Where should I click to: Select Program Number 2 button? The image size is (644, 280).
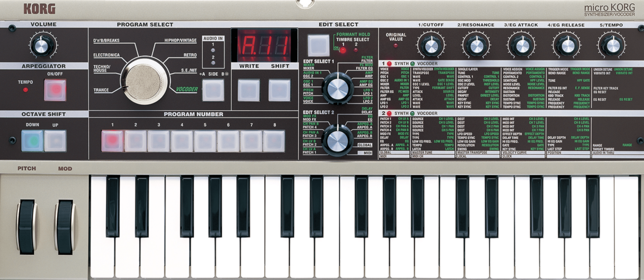coord(136,141)
